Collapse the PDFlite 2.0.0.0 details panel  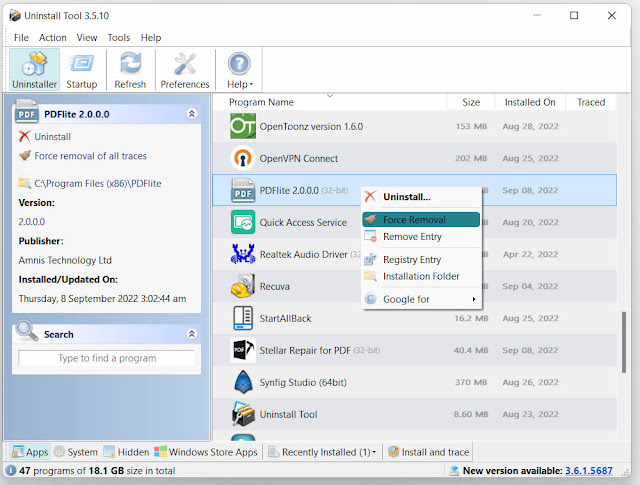click(x=192, y=114)
